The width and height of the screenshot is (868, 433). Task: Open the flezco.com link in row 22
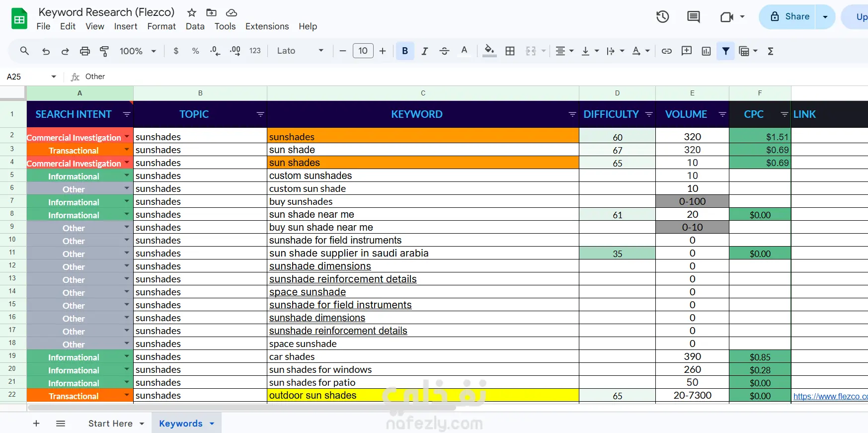[x=830, y=396]
